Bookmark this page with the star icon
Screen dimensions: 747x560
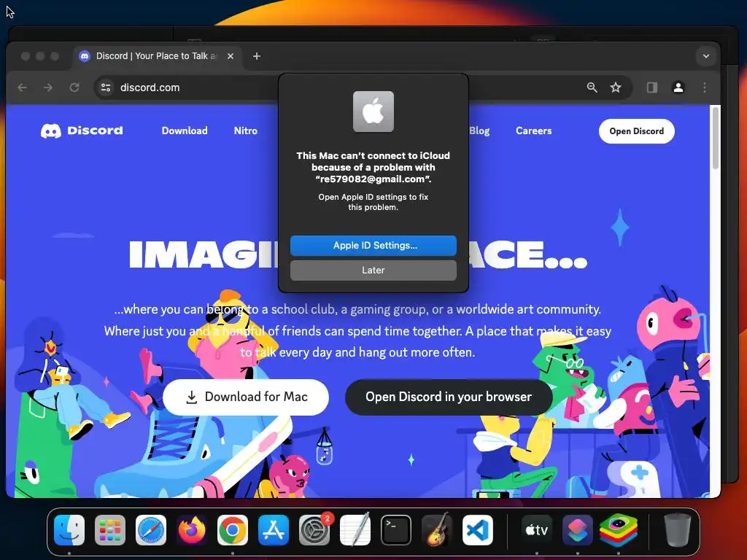[616, 87]
